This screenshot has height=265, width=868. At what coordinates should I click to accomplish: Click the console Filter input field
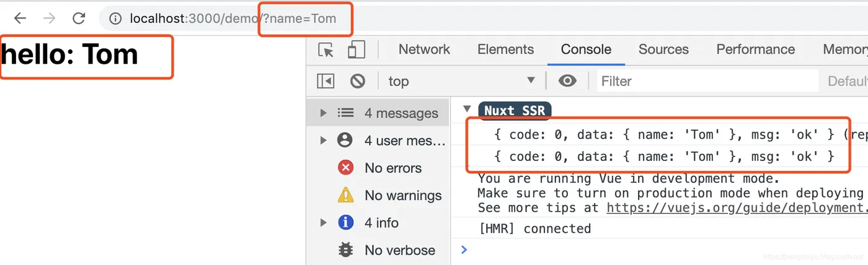click(707, 81)
